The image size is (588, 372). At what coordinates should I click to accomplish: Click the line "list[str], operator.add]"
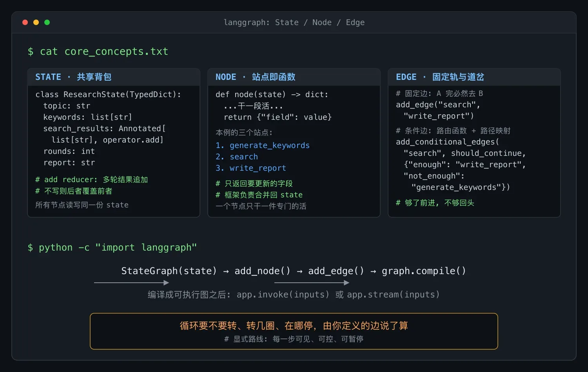(107, 140)
